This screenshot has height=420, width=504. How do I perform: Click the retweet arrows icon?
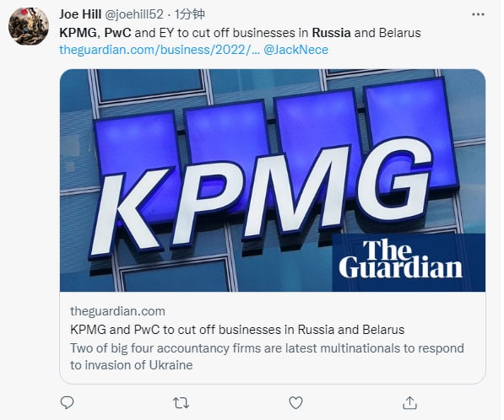click(x=181, y=402)
